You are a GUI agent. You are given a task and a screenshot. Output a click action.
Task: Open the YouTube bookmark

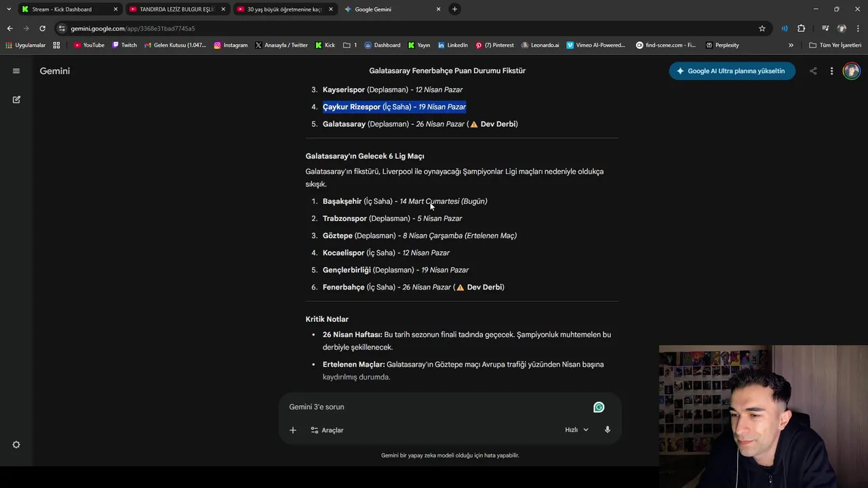[x=89, y=45]
